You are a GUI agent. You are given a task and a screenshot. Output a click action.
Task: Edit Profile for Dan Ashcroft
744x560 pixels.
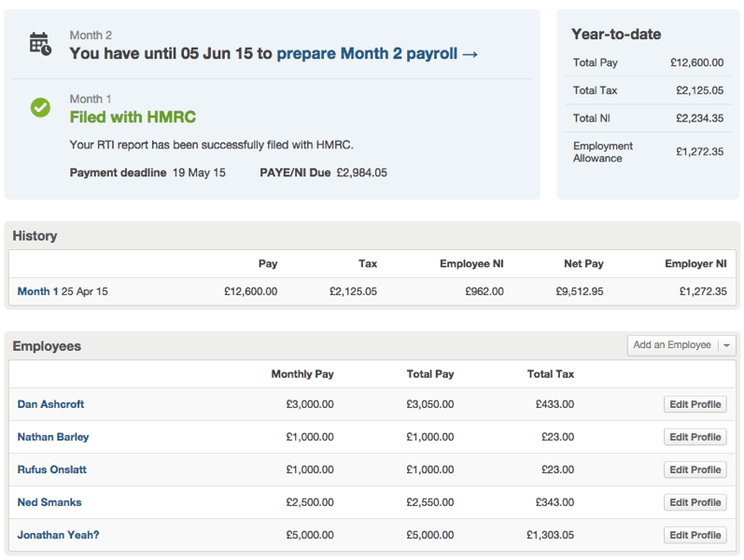pos(695,404)
